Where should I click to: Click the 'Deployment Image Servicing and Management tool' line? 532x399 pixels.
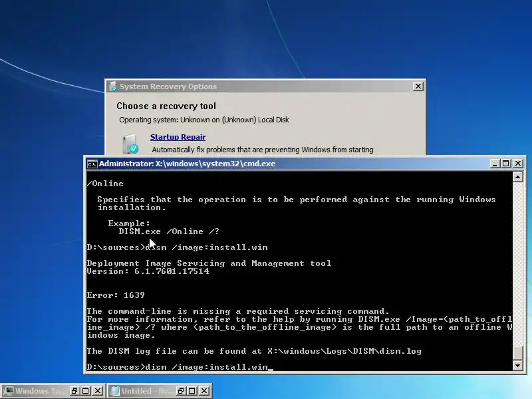[209, 263]
